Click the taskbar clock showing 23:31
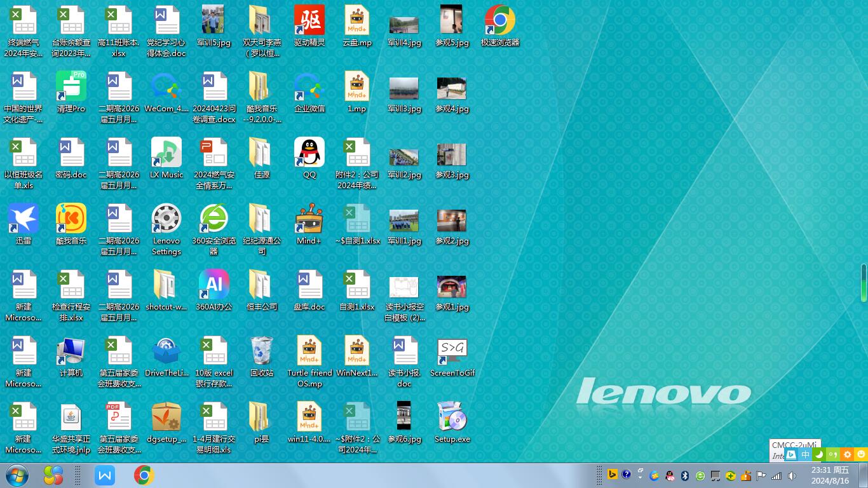 coord(830,475)
